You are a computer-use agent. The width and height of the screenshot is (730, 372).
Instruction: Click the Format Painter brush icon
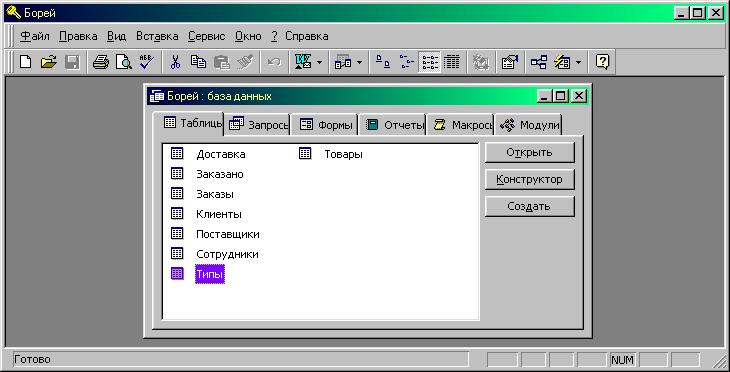[245, 62]
